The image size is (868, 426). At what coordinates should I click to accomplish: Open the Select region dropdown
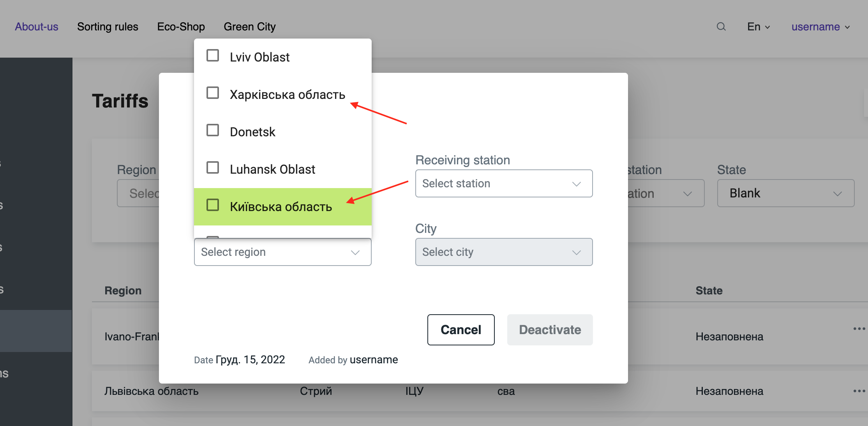click(x=282, y=252)
